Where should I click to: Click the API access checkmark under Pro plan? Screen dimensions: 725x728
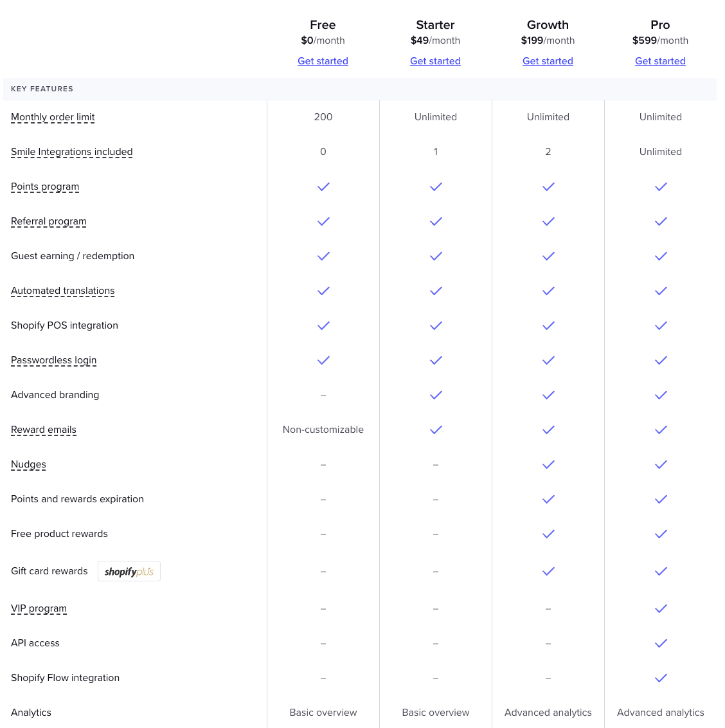tap(660, 643)
